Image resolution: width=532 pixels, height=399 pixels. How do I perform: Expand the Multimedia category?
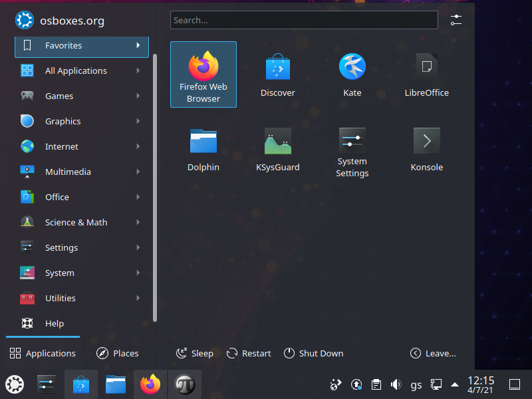[81, 172]
